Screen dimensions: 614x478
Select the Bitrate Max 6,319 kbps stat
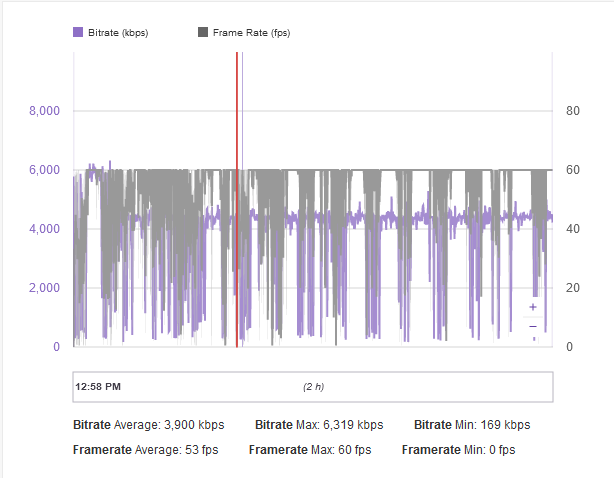click(x=319, y=425)
